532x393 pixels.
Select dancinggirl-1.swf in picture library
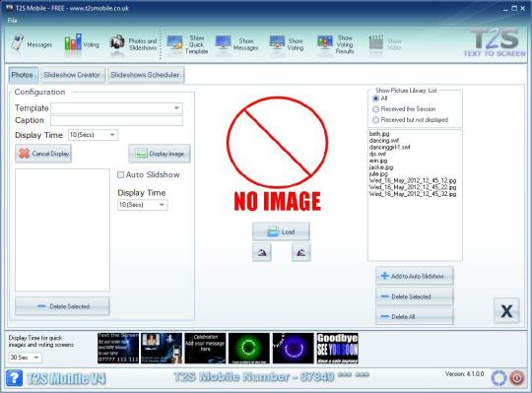389,147
